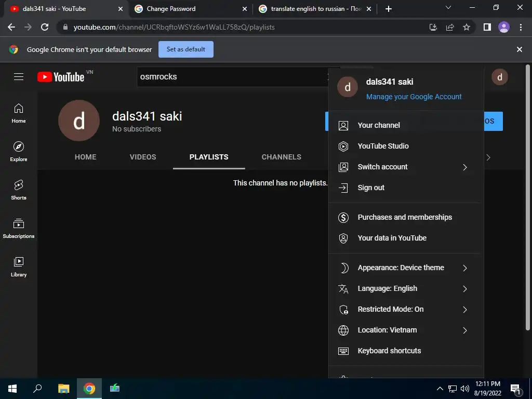Open Windows taskbar search
The height and width of the screenshot is (399, 532).
37,389
